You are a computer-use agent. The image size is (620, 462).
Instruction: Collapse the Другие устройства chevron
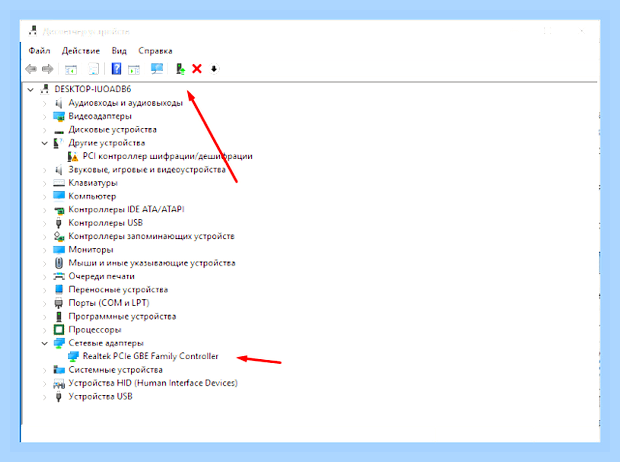[44, 143]
